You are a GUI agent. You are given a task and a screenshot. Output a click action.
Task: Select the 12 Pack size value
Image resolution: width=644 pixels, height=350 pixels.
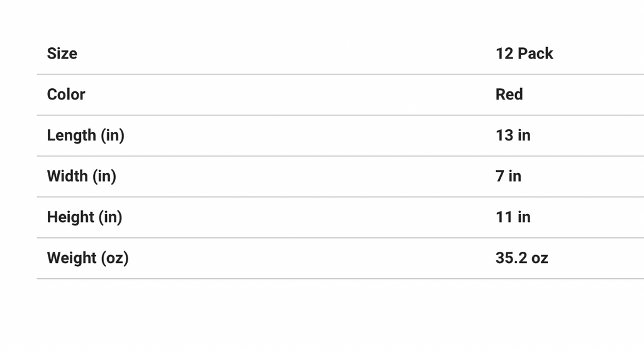point(524,54)
